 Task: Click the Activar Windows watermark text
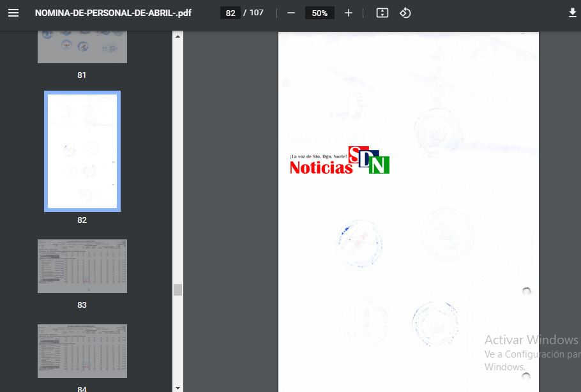click(x=531, y=340)
